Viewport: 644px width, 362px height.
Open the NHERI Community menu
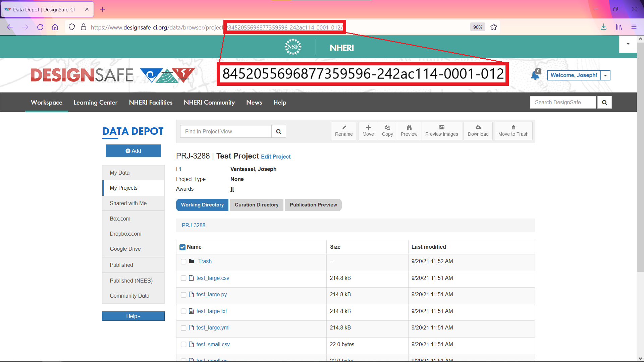click(209, 102)
